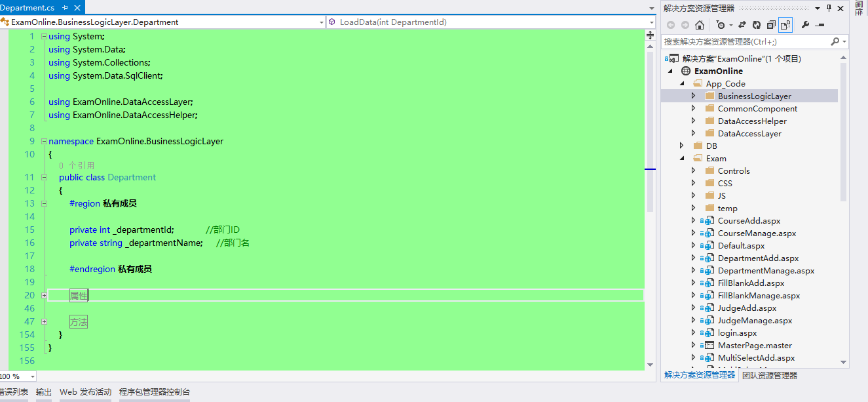Expand the BusinessLogicLayer folder arrow
868x402 pixels.
694,96
